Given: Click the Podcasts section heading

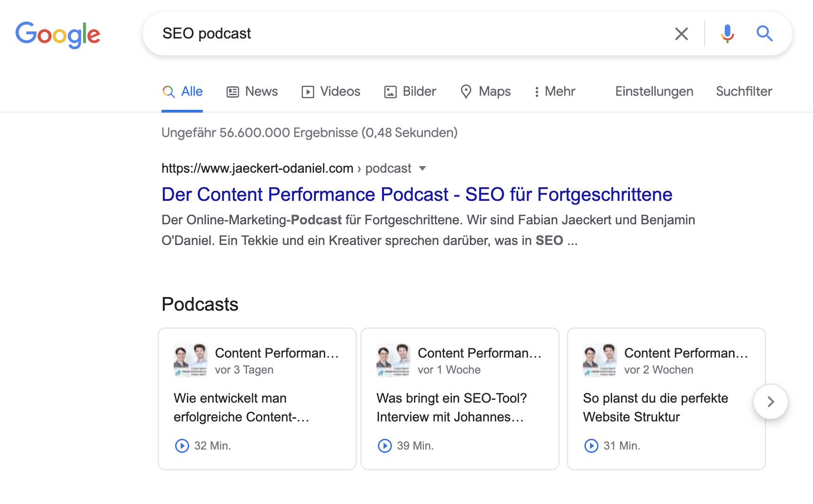Looking at the screenshot, I should 200,304.
